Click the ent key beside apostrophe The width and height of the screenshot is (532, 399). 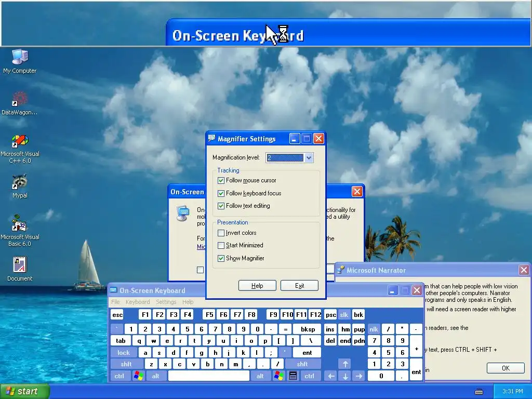click(307, 353)
